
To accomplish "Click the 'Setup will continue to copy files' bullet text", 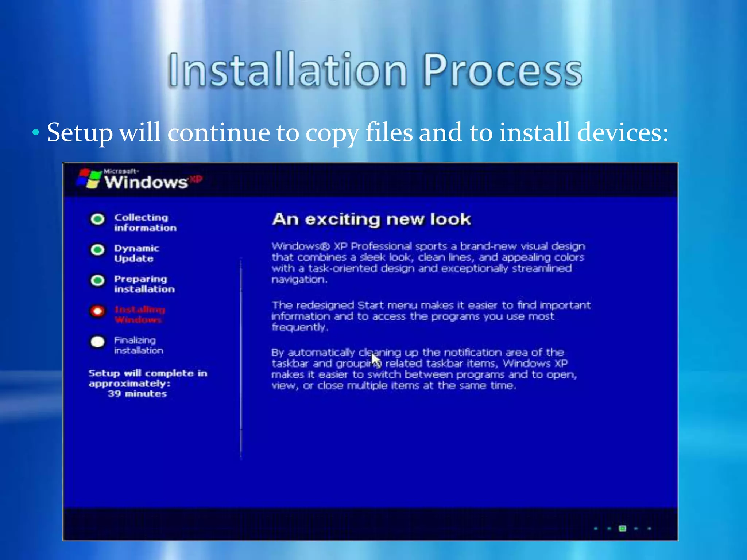I will [357, 133].
